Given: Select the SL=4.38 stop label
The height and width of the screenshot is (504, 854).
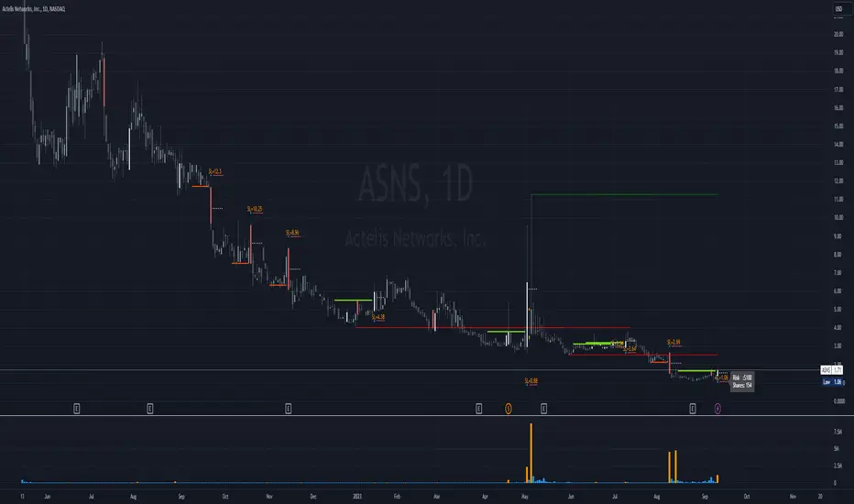Looking at the screenshot, I should pyautogui.click(x=378, y=317).
